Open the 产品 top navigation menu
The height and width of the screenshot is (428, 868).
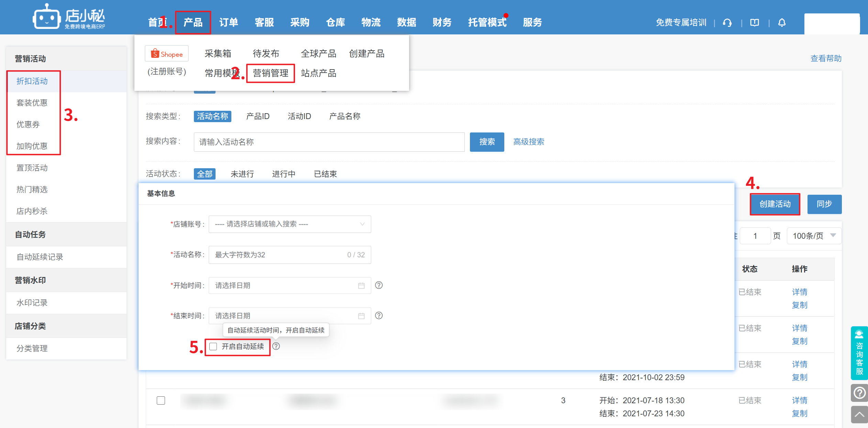point(193,22)
